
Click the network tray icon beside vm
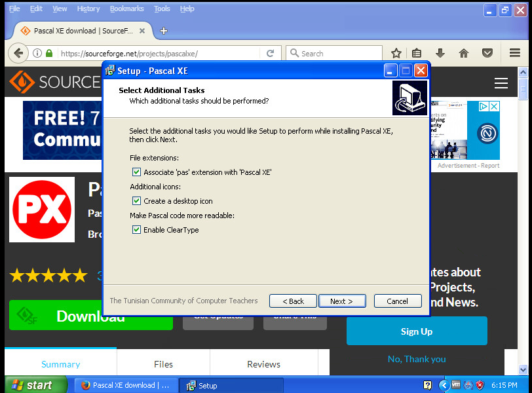pyautogui.click(x=468, y=385)
